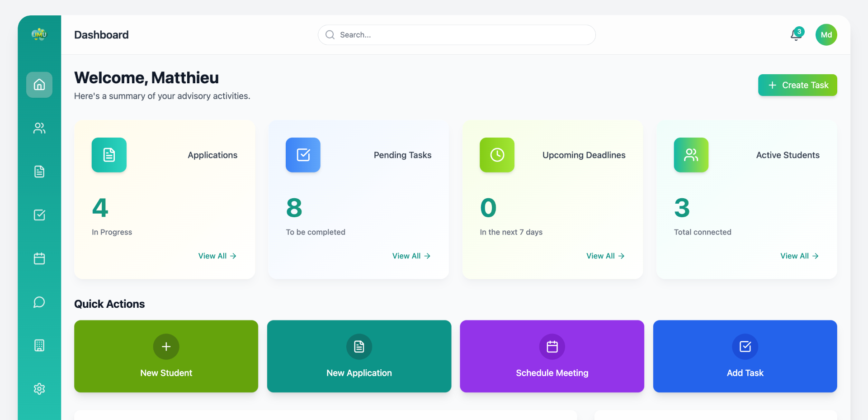Open the students (people) sidebar icon
Screen dimensions: 868x420
click(39, 128)
